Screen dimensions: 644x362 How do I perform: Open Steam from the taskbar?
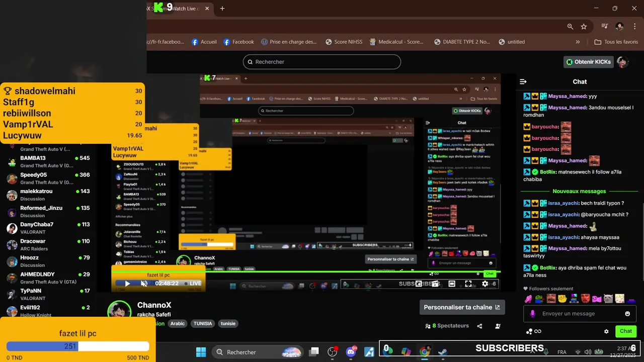click(x=443, y=352)
